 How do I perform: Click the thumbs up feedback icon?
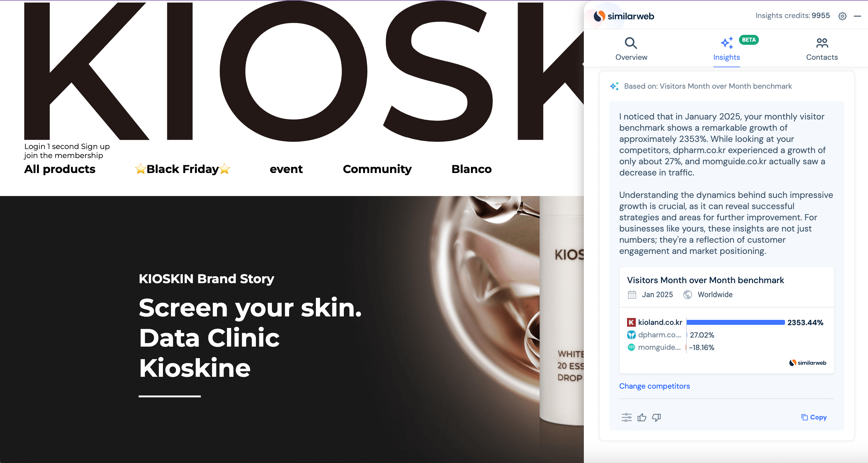pos(642,418)
